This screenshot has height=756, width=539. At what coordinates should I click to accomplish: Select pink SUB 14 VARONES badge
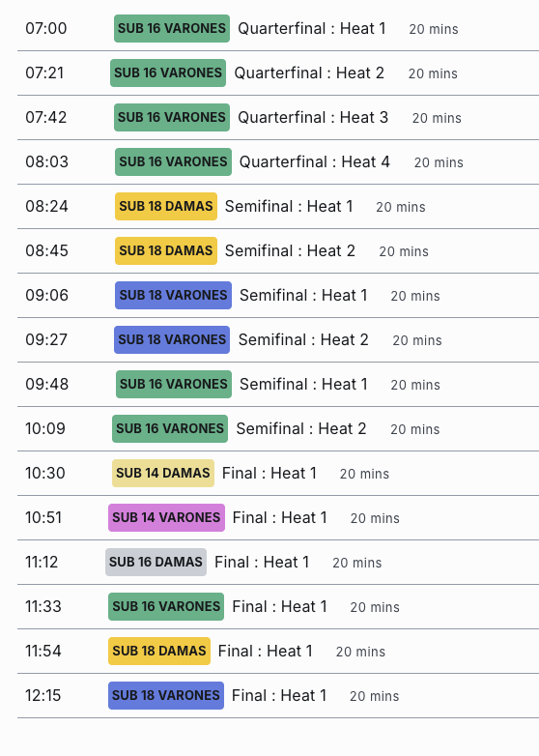pos(166,517)
